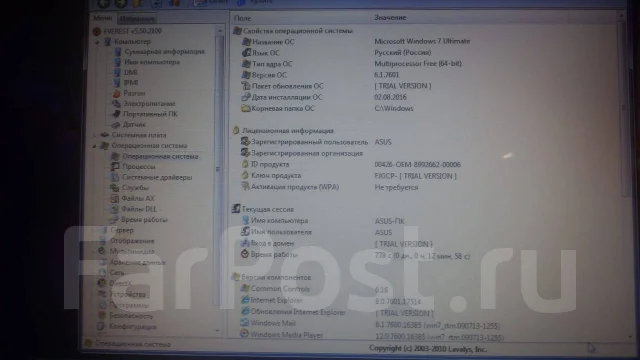Open the Файлы AX page icon
640x360 pixels.
pos(114,198)
